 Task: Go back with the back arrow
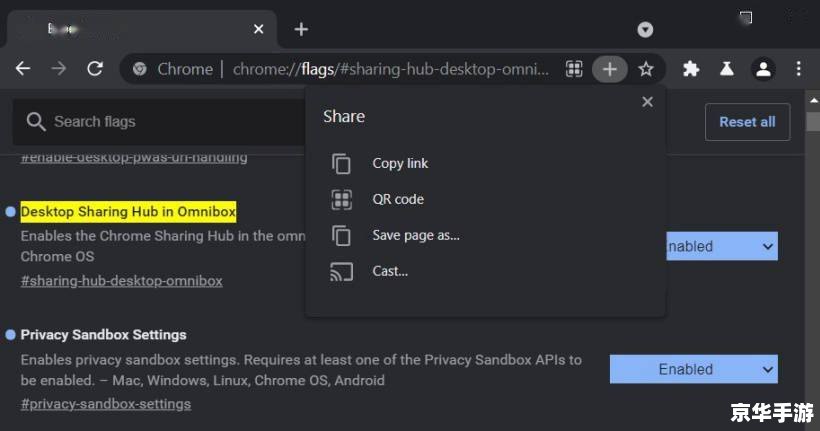click(23, 69)
